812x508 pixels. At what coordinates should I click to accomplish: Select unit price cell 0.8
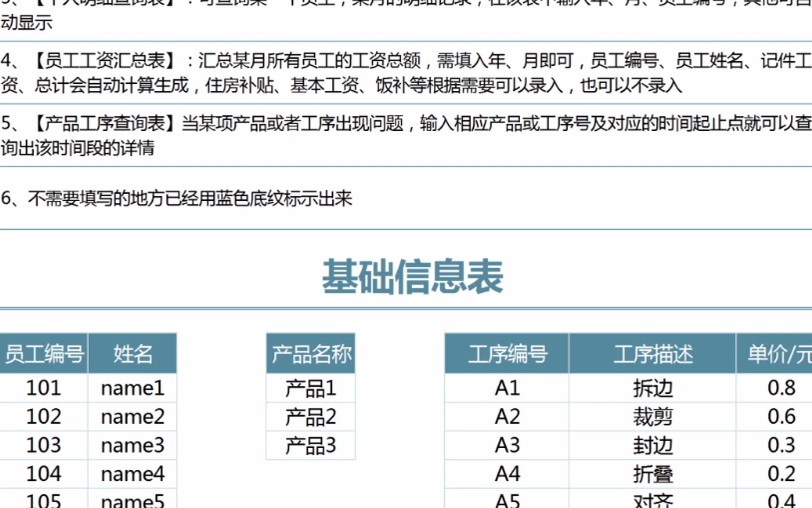774,388
